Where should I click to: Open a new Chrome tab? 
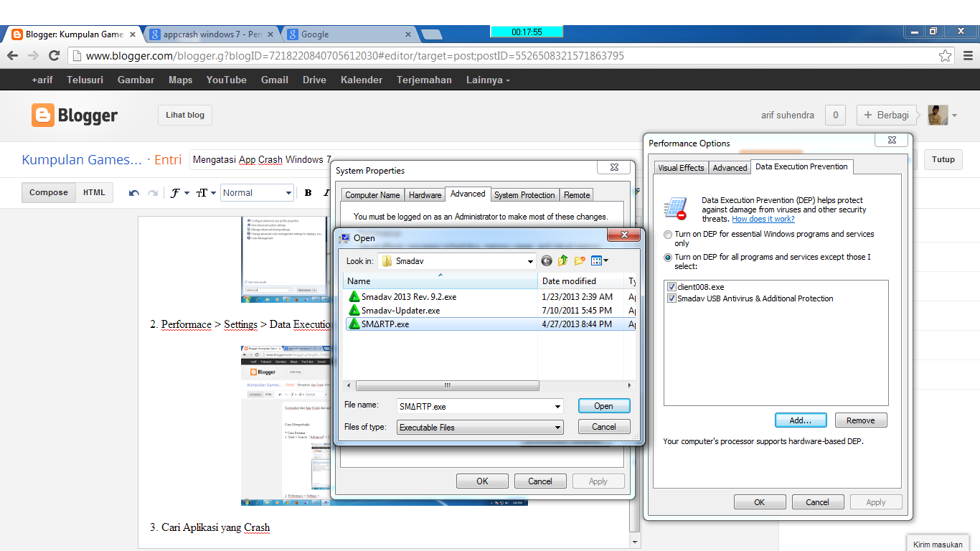click(x=431, y=34)
